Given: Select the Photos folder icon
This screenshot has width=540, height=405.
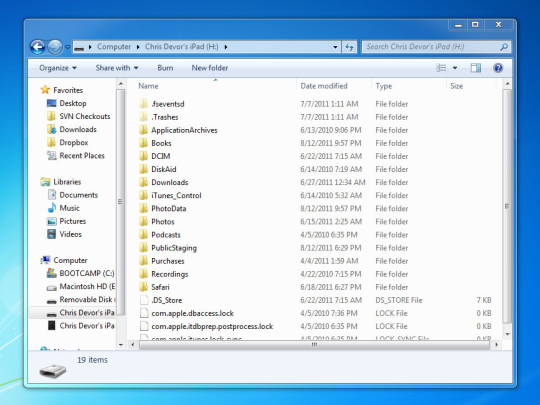Looking at the screenshot, I should click(144, 221).
